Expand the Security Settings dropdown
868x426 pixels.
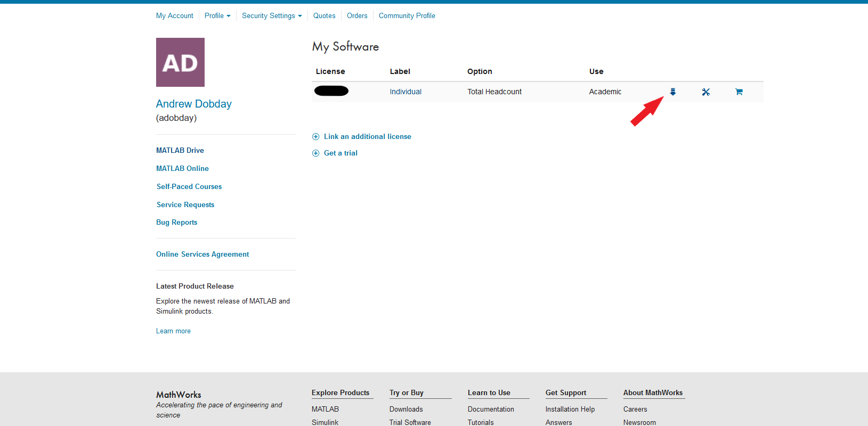(272, 15)
